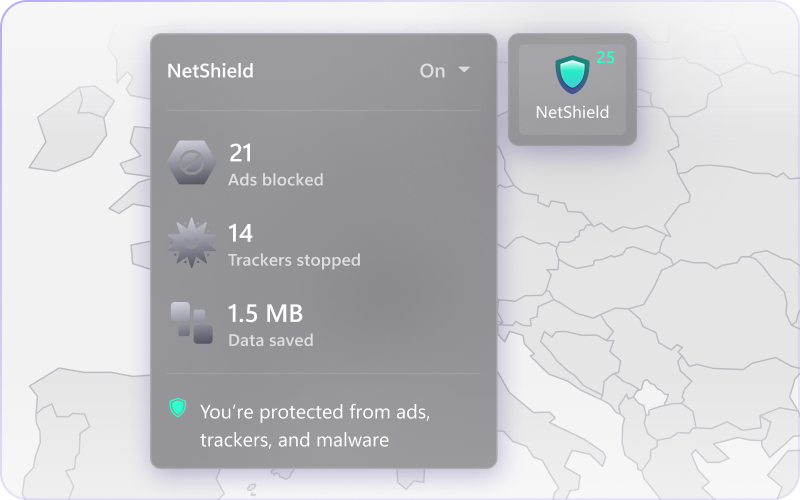Select the "14" trackers count
Image resolution: width=800 pixels, height=500 pixels.
pos(240,233)
